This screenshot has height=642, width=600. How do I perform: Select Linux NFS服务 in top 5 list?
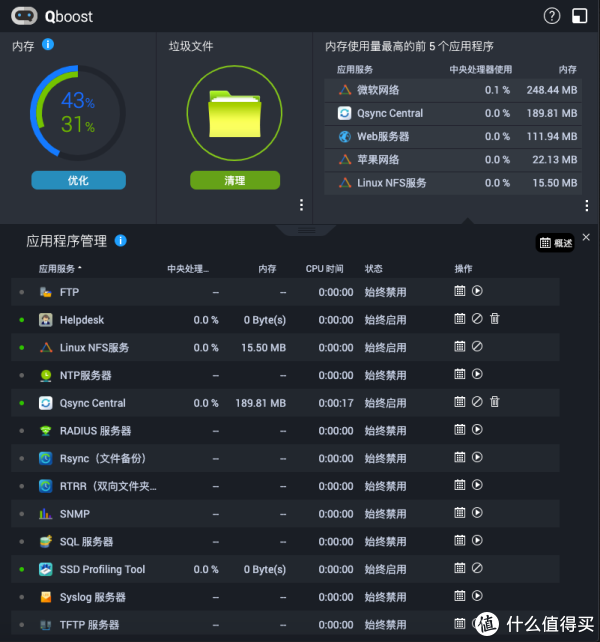[x=453, y=183]
